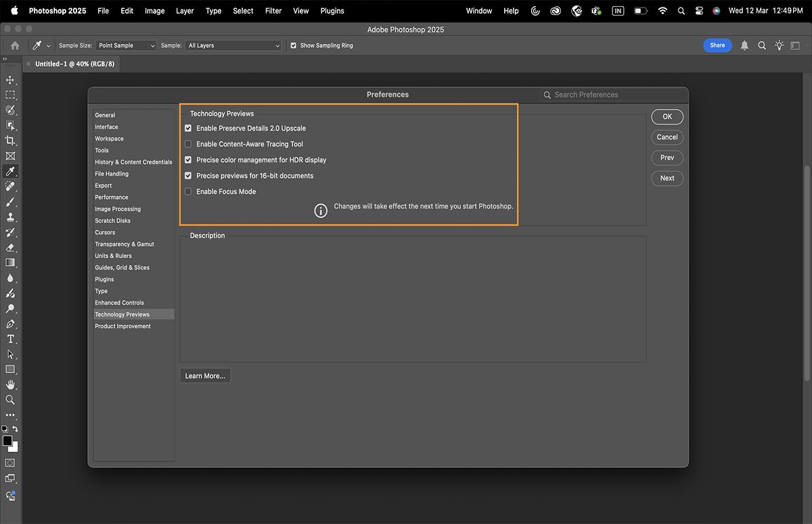Select the Pen tool
Screen dimensions: 812x524
coord(10,324)
